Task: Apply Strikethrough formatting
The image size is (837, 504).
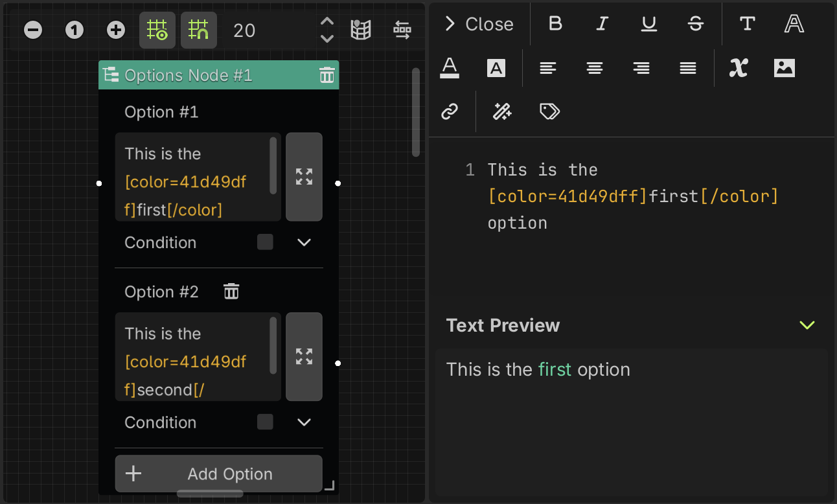Action: 695,24
